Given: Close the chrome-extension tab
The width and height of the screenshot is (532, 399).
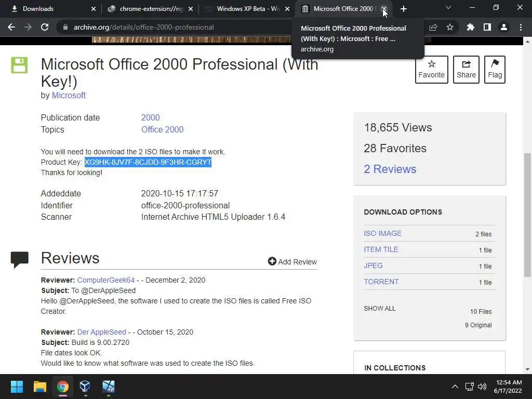Looking at the screenshot, I should [191, 9].
